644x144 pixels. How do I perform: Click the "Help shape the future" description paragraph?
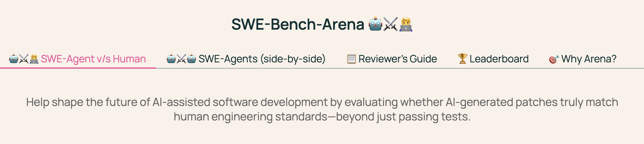click(322, 102)
